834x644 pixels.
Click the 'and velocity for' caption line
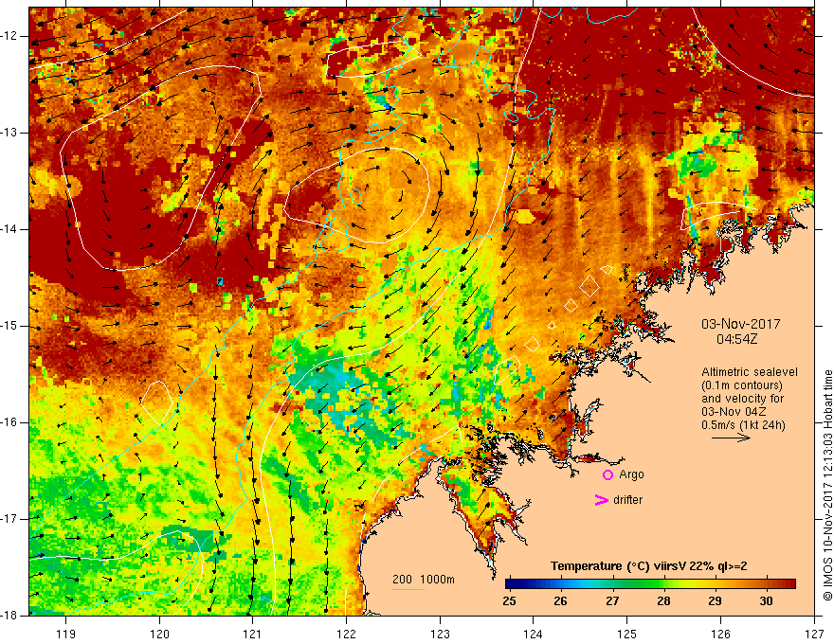tap(742, 399)
